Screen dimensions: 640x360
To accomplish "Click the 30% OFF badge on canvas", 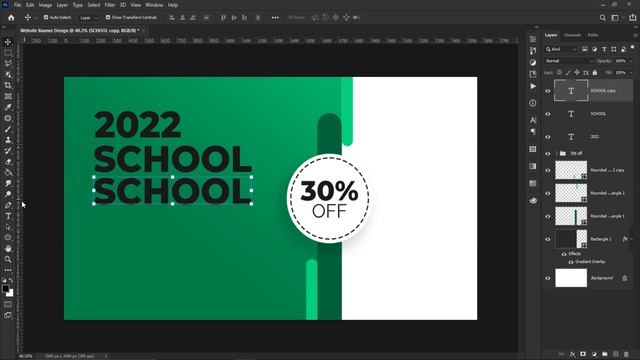I will (329, 198).
